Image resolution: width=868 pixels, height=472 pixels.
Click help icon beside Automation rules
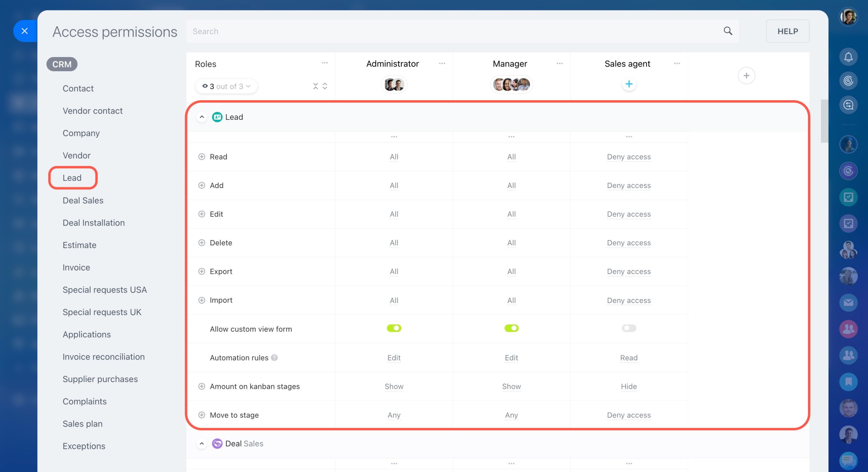click(x=274, y=358)
